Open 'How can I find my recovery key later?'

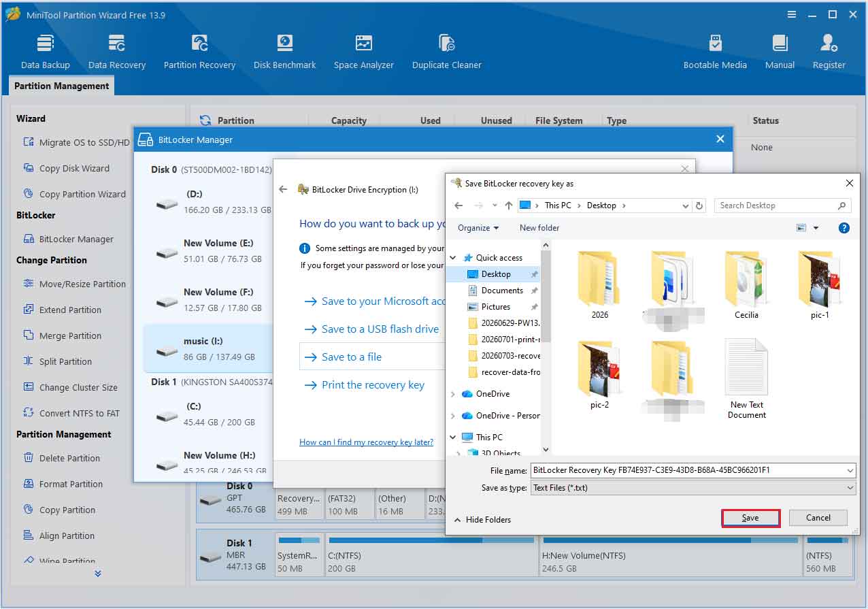[x=366, y=442]
